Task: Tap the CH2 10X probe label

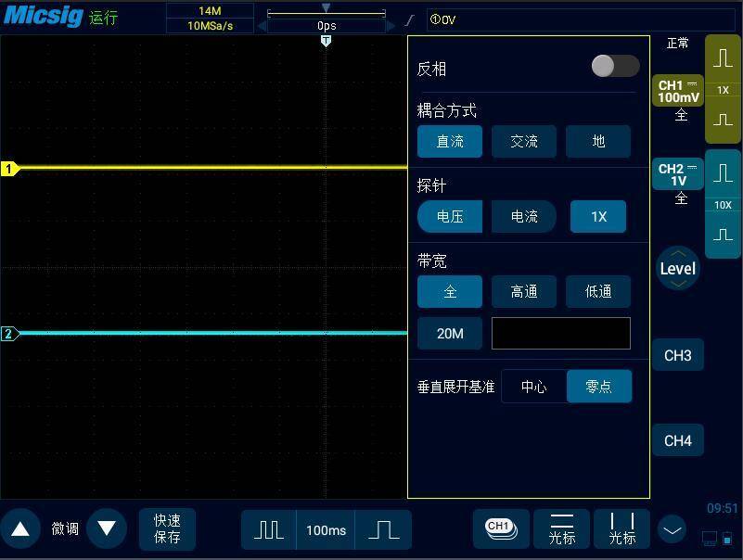Action: pyautogui.click(x=724, y=205)
